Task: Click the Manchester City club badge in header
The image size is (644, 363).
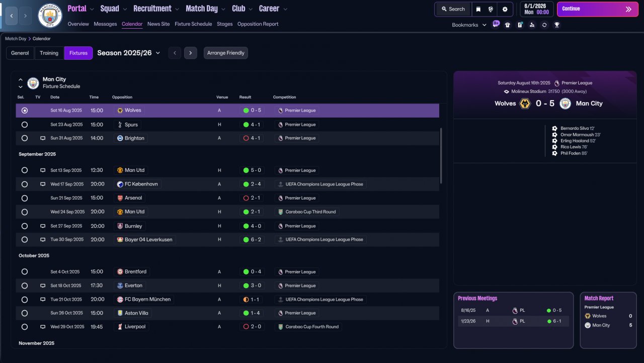Action: point(50,16)
